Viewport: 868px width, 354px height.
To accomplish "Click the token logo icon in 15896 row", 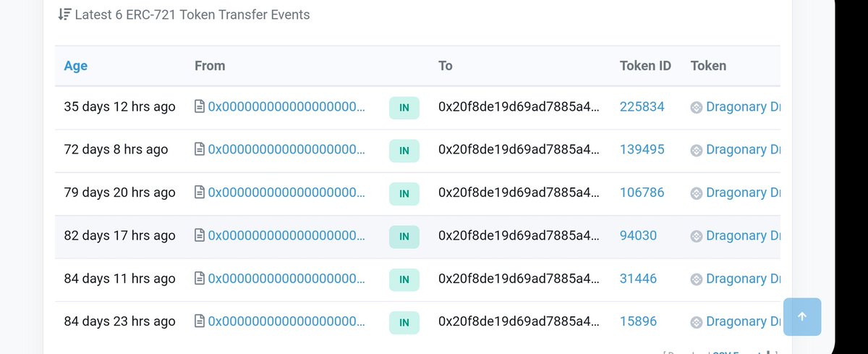I will (697, 322).
